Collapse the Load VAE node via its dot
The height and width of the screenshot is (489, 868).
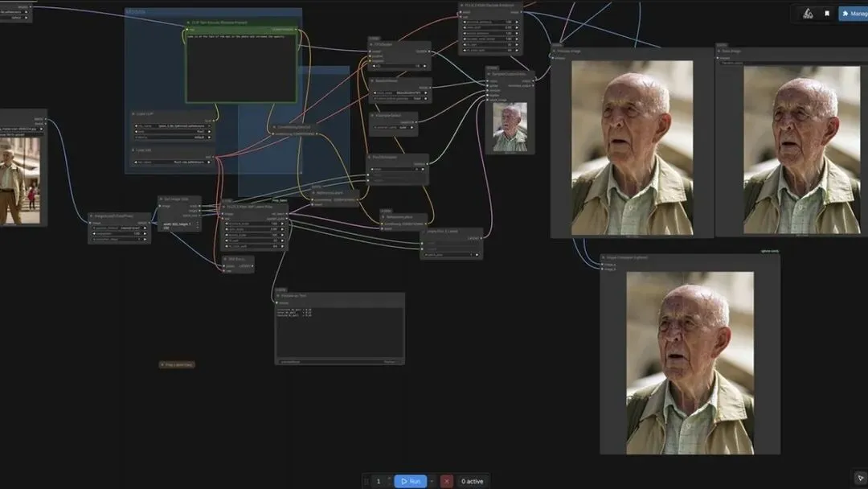133,150
